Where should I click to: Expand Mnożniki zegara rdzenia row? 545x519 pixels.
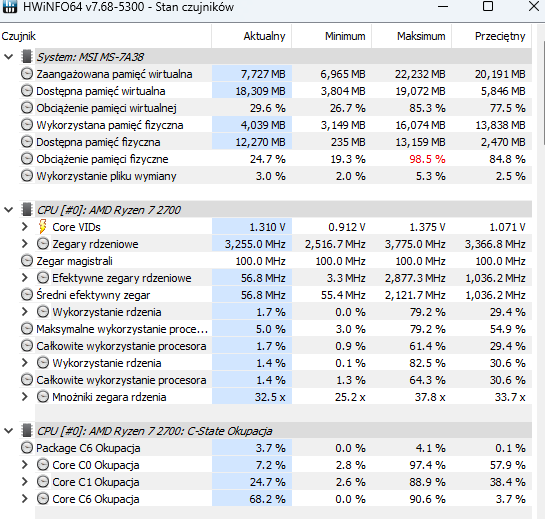[25, 397]
